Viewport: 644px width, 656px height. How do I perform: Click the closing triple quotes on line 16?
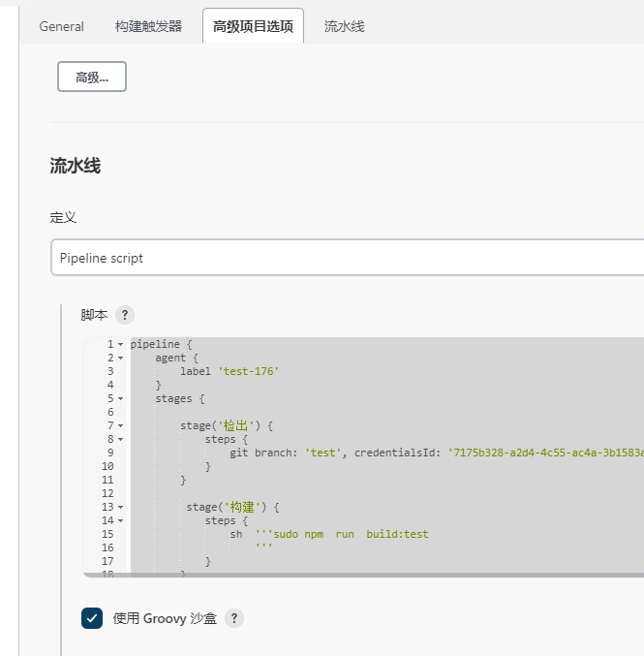click(x=263, y=547)
